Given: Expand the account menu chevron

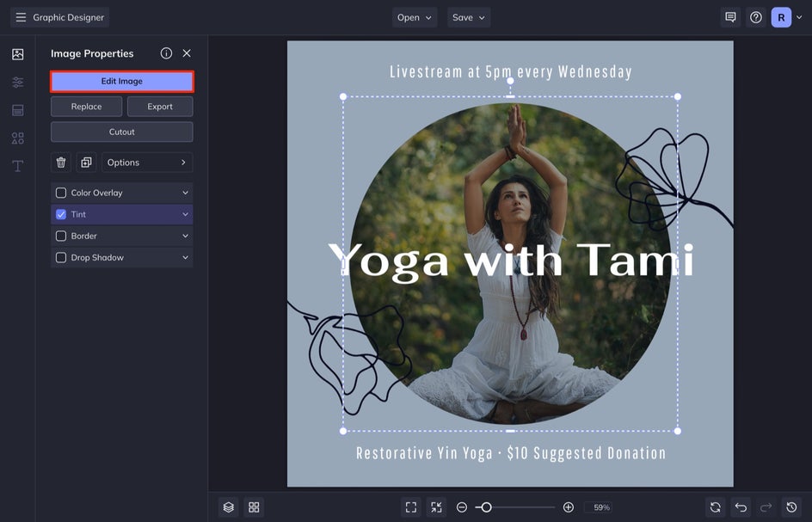Looking at the screenshot, I should click(799, 17).
